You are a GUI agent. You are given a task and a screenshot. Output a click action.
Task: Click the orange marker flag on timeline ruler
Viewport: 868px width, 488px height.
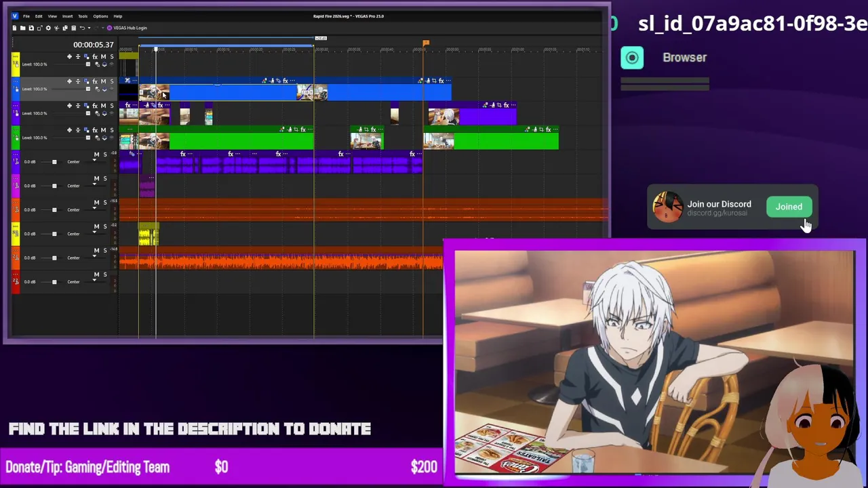426,43
